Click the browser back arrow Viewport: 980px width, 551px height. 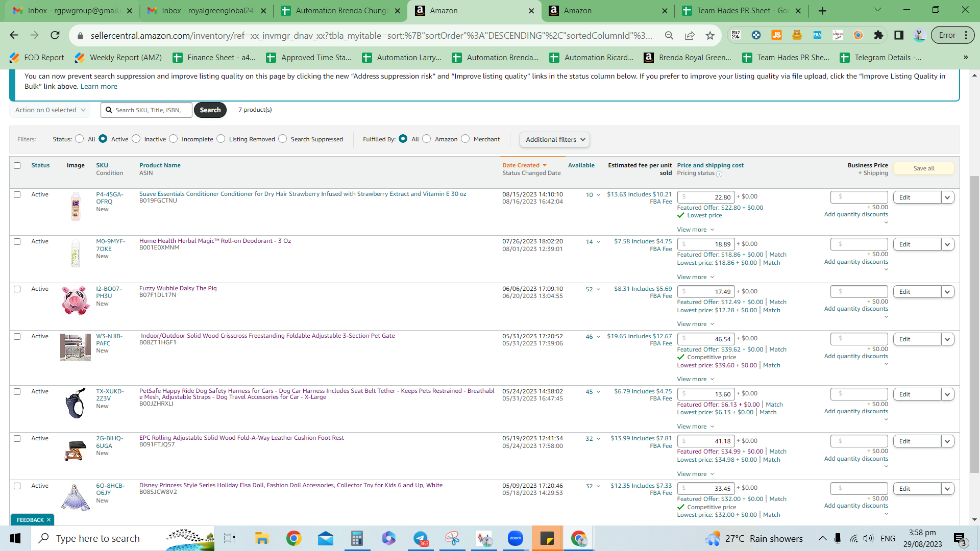coord(14,35)
